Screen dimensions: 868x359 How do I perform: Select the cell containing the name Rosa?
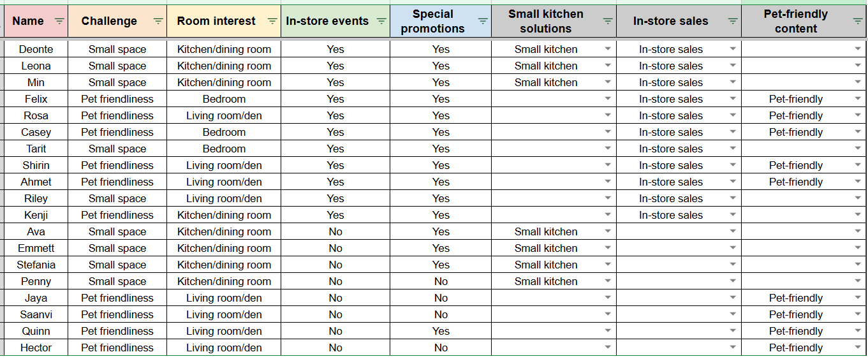[x=36, y=115]
